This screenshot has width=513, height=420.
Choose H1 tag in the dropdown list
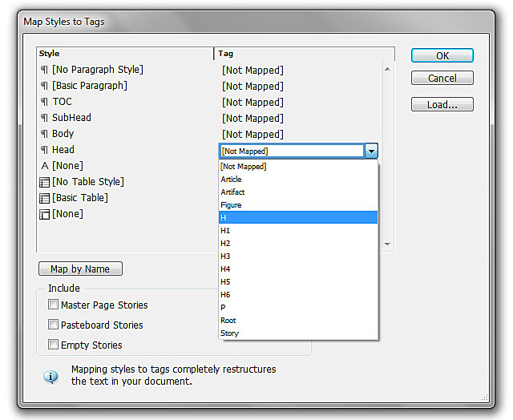[298, 230]
